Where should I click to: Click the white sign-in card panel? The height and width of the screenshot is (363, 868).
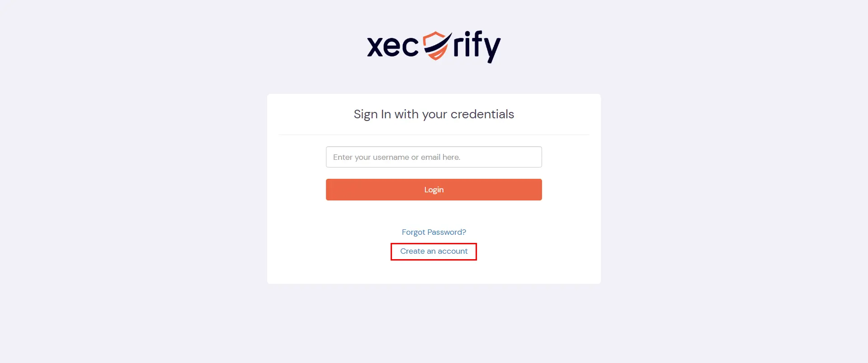coord(434,271)
